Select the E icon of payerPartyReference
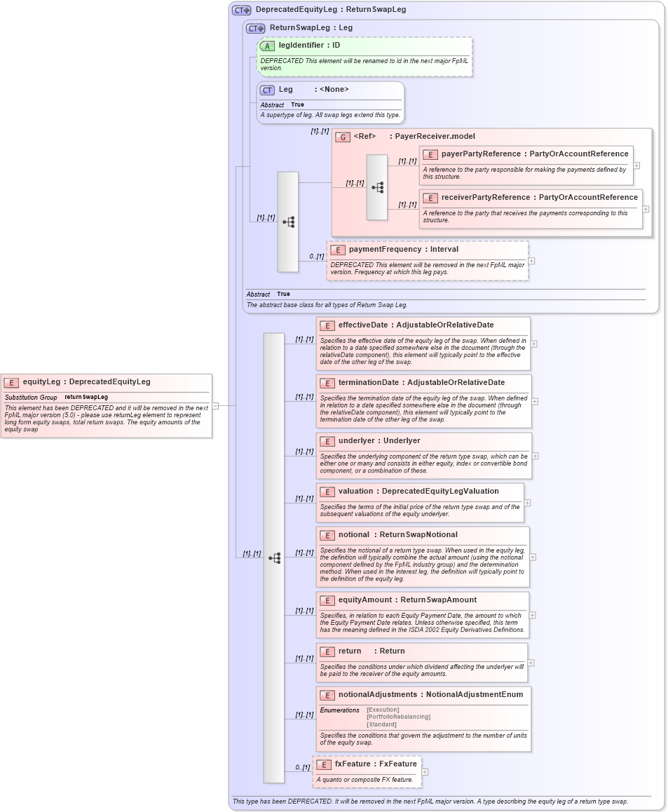The image size is (668, 812). tap(430, 154)
